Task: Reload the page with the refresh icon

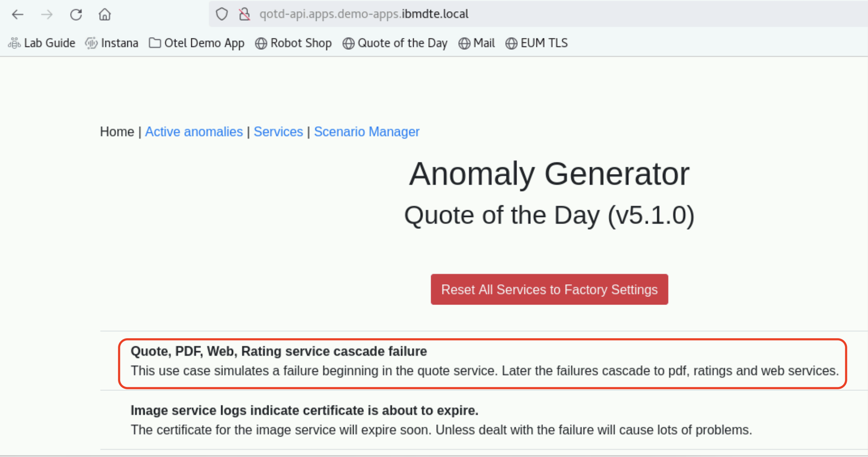Action: tap(76, 15)
